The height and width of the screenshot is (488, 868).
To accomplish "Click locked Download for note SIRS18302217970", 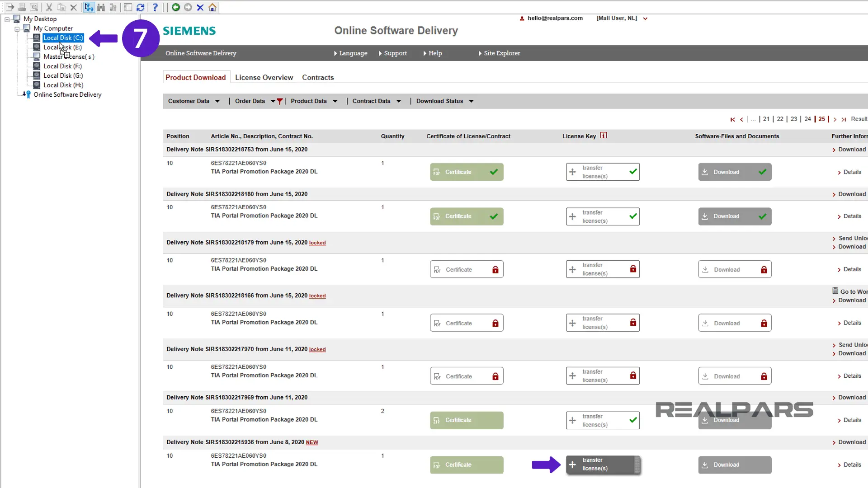I will (735, 376).
